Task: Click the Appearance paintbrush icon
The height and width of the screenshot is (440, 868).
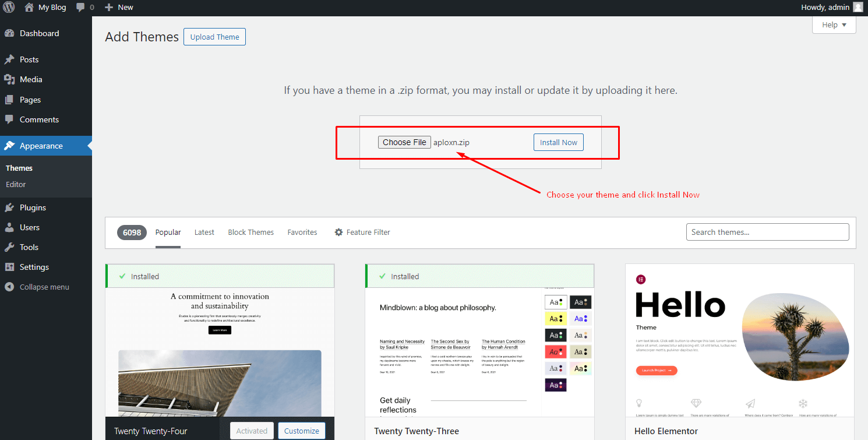Action: point(9,146)
